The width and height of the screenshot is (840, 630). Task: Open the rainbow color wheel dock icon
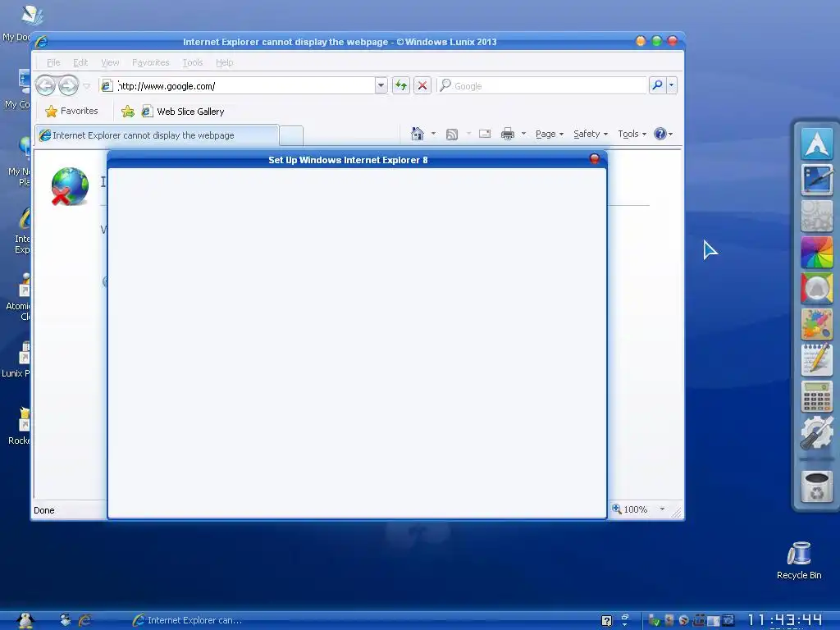coord(816,252)
